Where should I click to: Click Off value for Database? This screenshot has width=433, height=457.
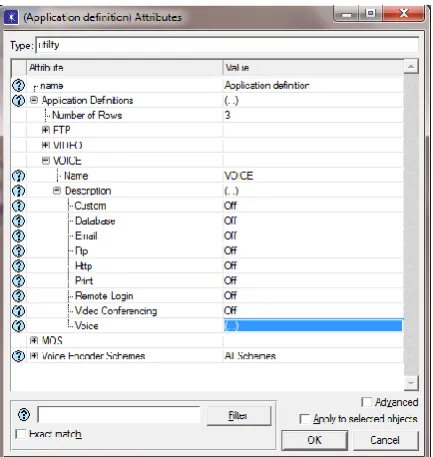pyautogui.click(x=313, y=221)
